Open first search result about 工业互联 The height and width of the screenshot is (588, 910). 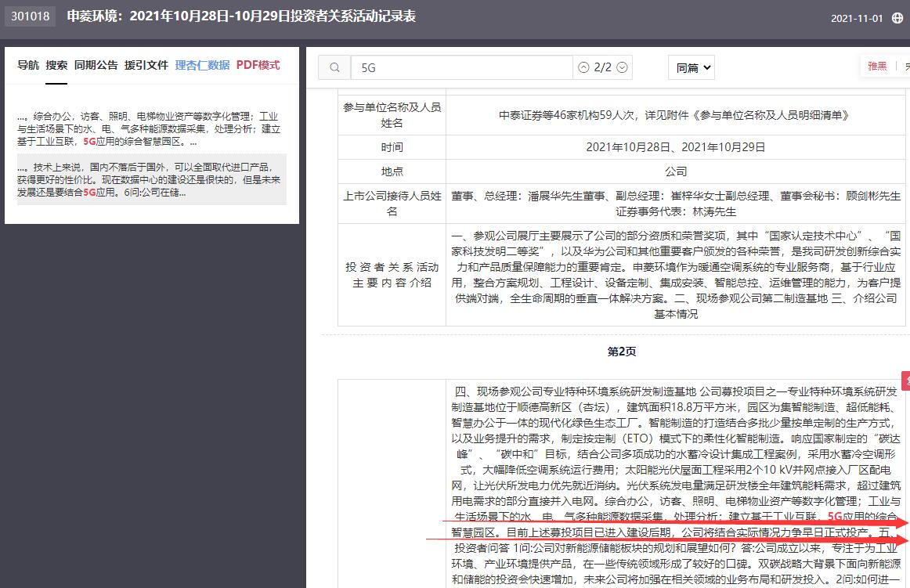point(151,128)
